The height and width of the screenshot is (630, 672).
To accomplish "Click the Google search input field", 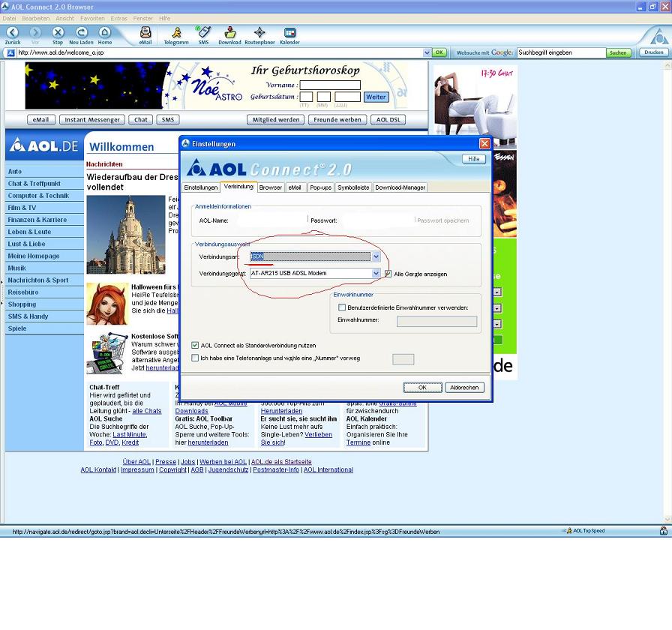I will pos(560,52).
